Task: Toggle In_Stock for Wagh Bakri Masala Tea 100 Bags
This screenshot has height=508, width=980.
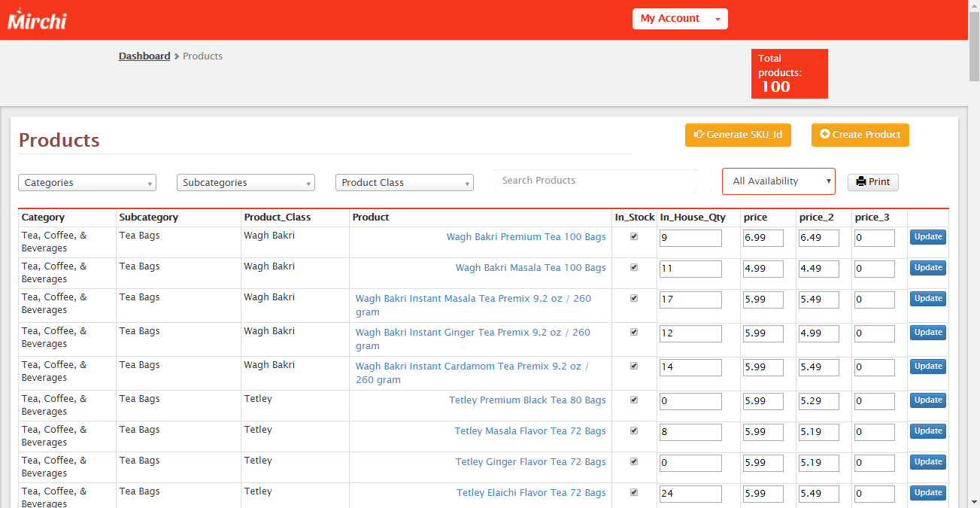Action: coord(634,267)
